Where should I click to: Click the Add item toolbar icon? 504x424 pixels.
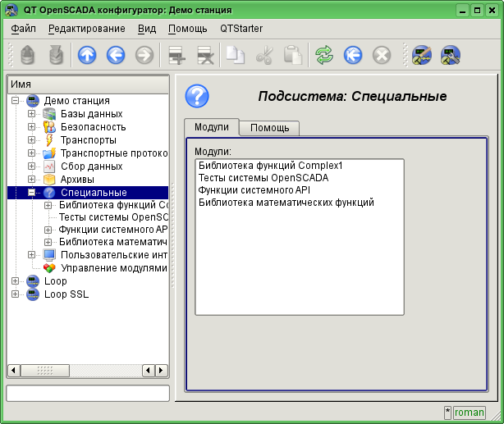tap(176, 55)
